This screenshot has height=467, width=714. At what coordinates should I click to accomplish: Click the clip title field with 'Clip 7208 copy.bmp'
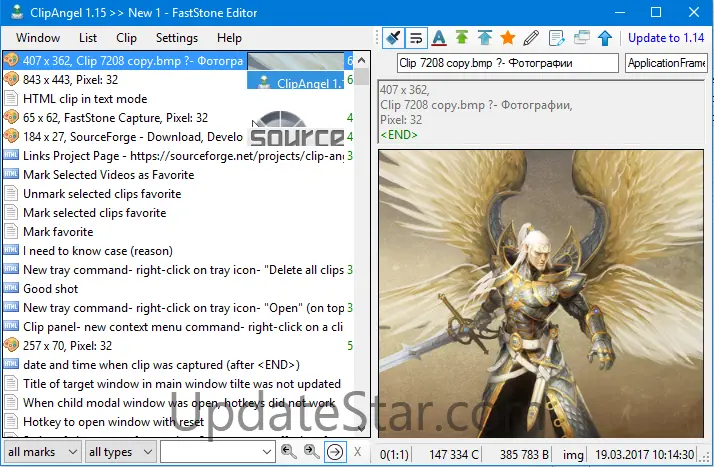coord(507,63)
